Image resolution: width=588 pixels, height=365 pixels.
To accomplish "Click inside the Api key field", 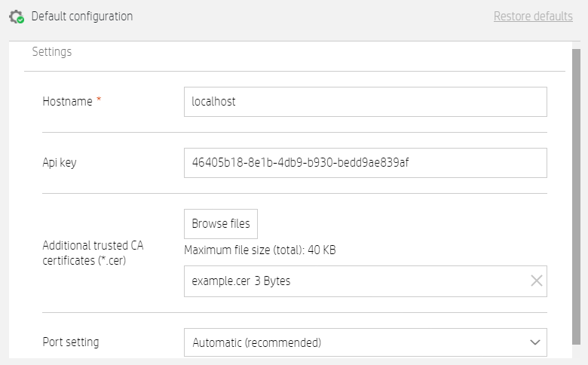I will coord(365,162).
